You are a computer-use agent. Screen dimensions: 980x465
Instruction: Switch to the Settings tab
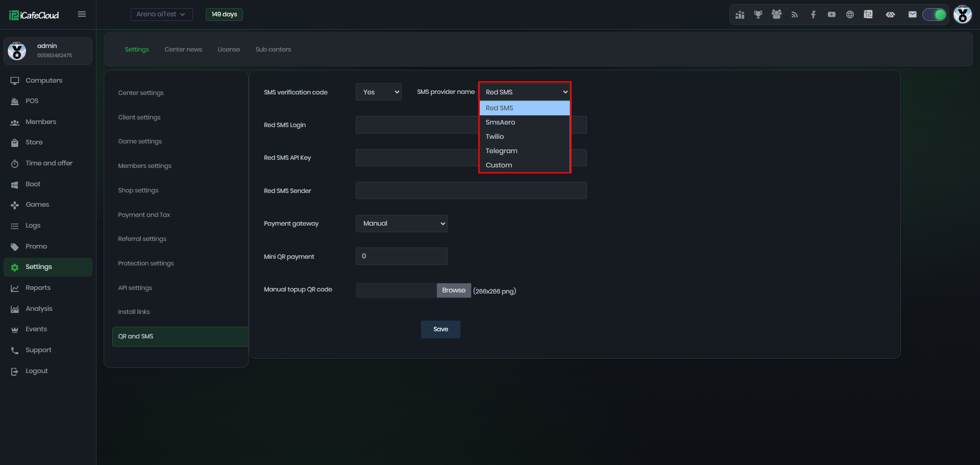(x=137, y=50)
